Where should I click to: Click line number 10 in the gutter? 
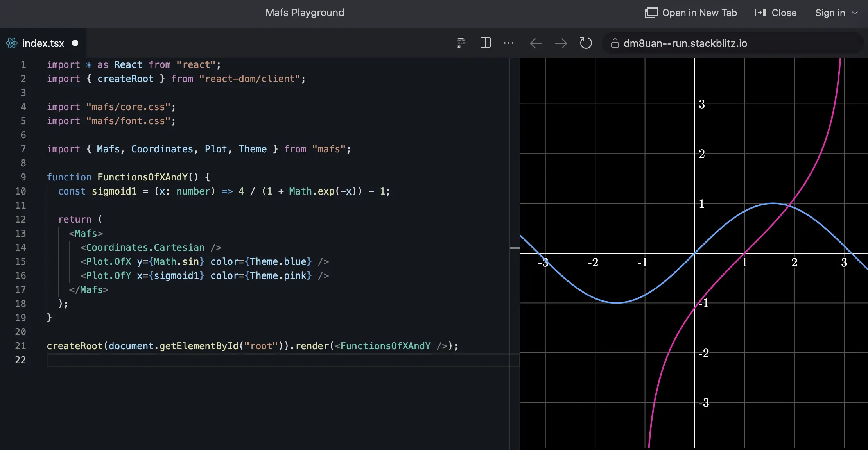pyautogui.click(x=21, y=191)
